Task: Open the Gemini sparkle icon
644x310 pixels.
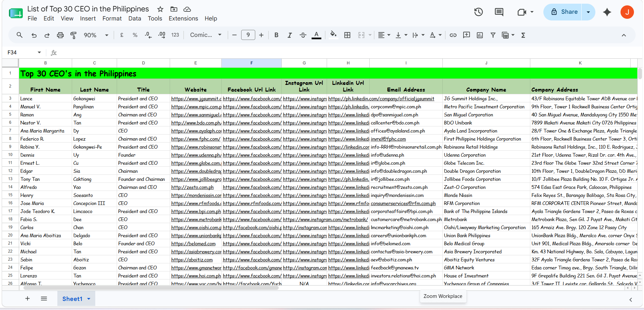Action: click(607, 12)
